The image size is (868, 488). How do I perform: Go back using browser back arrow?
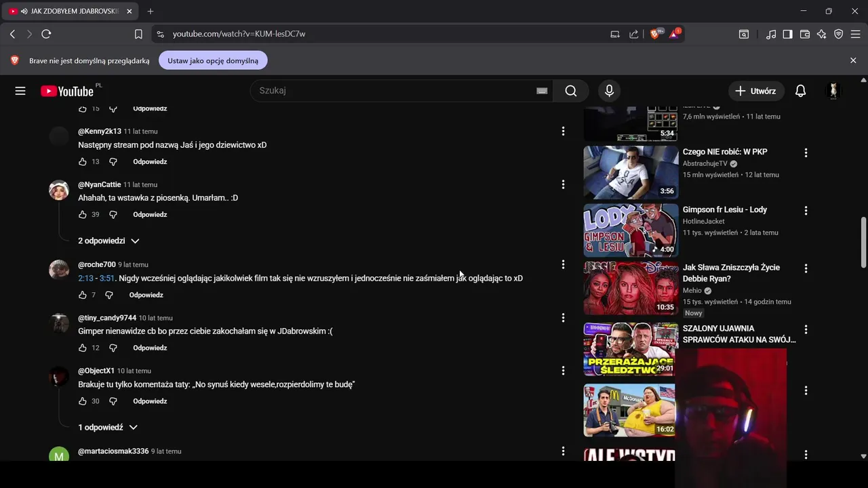click(12, 34)
